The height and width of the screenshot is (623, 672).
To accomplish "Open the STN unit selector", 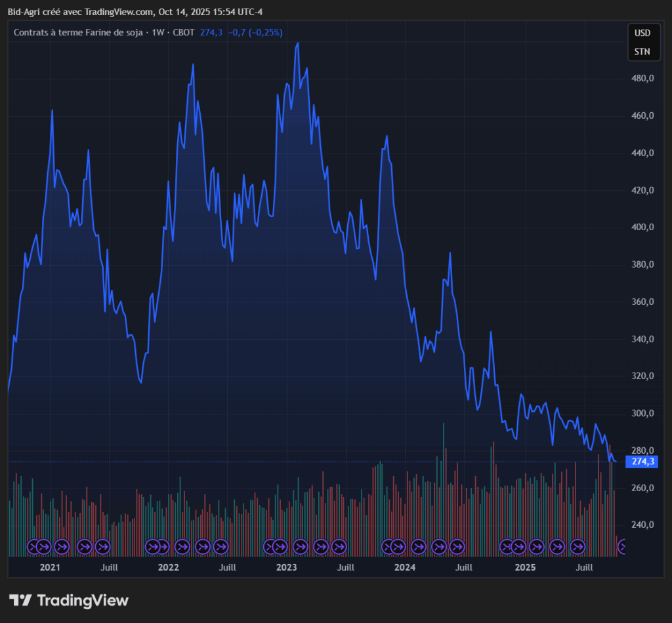I will click(x=642, y=52).
